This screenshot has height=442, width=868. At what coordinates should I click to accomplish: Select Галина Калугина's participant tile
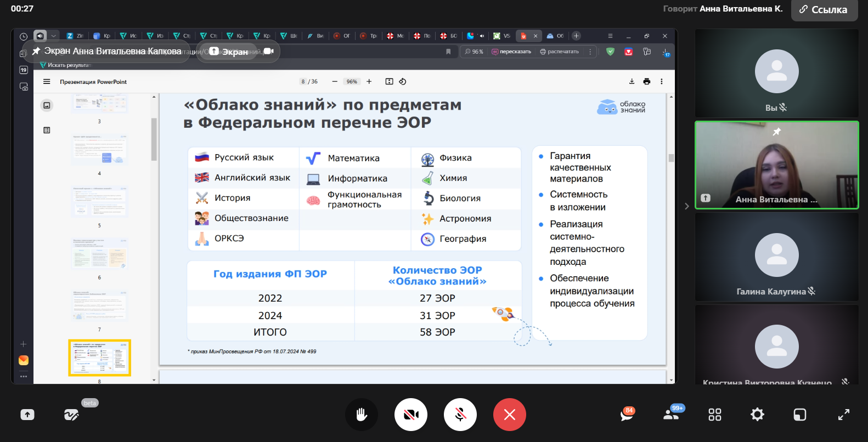pyautogui.click(x=776, y=257)
